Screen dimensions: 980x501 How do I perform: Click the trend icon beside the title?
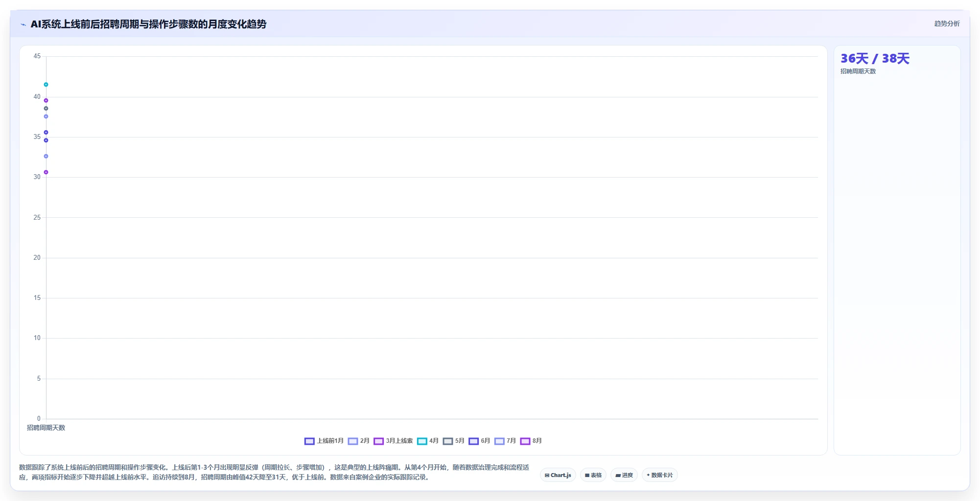click(x=23, y=24)
